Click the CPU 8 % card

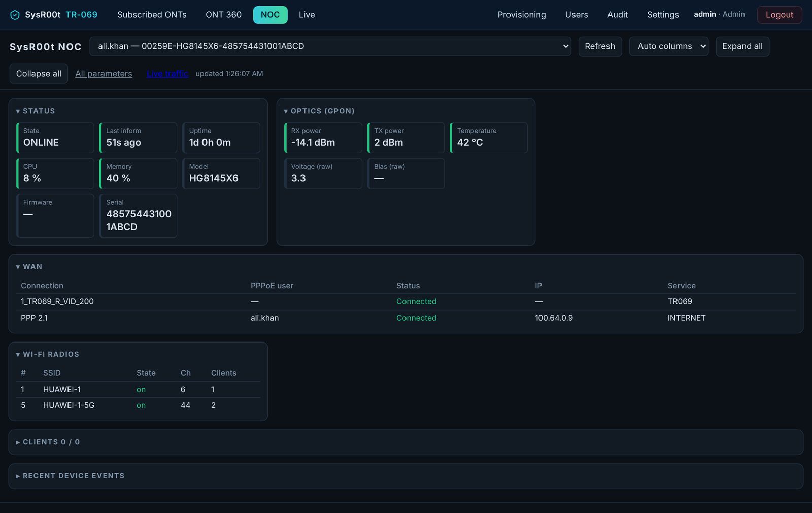pos(55,174)
